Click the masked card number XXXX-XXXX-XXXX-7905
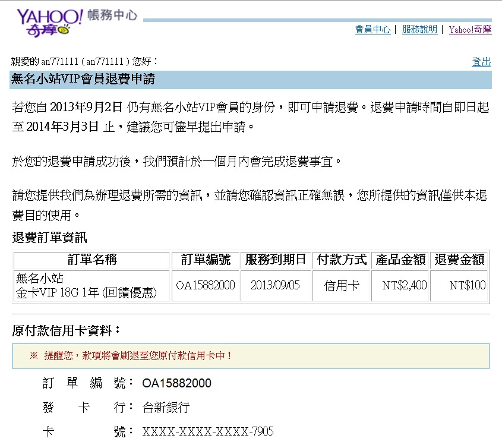502x448 pixels. [208, 432]
